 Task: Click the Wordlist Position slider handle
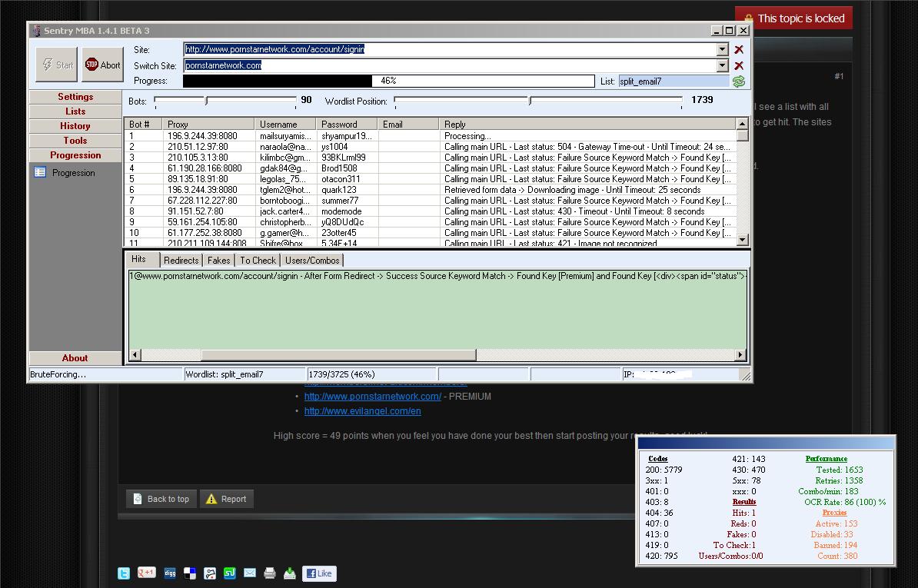click(x=531, y=101)
